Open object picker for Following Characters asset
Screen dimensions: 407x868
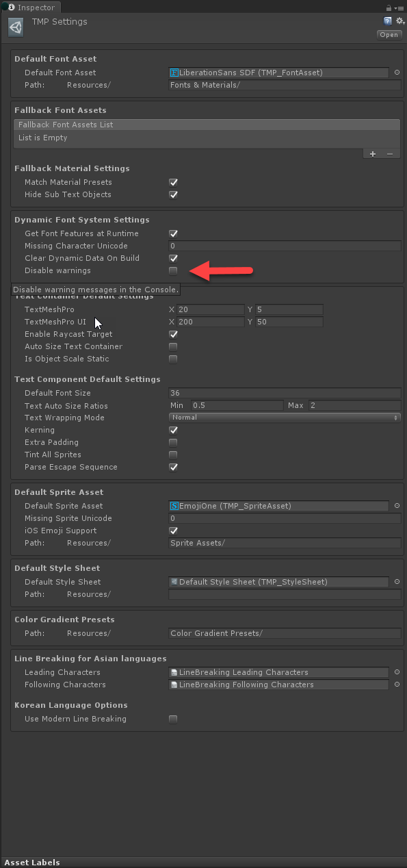[x=396, y=685]
